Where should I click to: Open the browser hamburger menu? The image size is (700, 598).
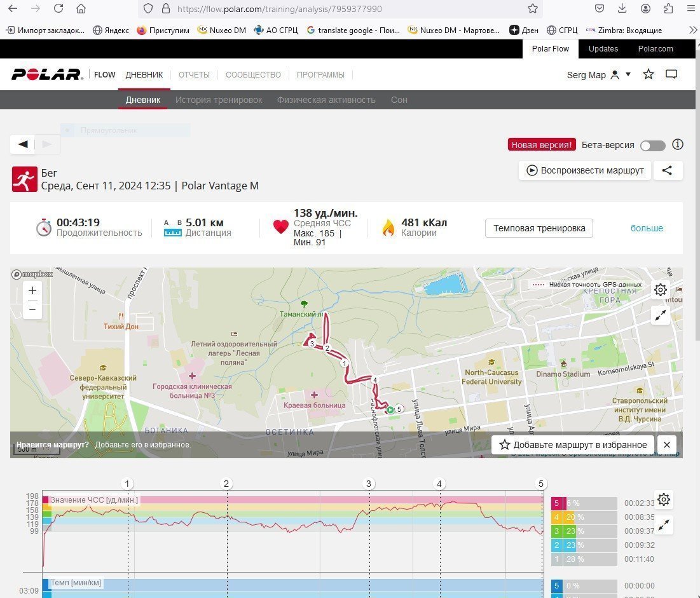691,8
